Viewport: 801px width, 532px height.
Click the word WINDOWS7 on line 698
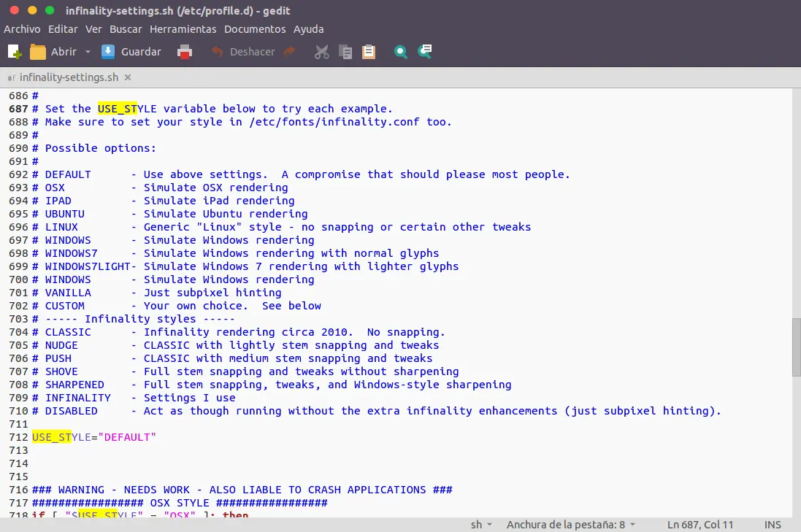(71, 253)
